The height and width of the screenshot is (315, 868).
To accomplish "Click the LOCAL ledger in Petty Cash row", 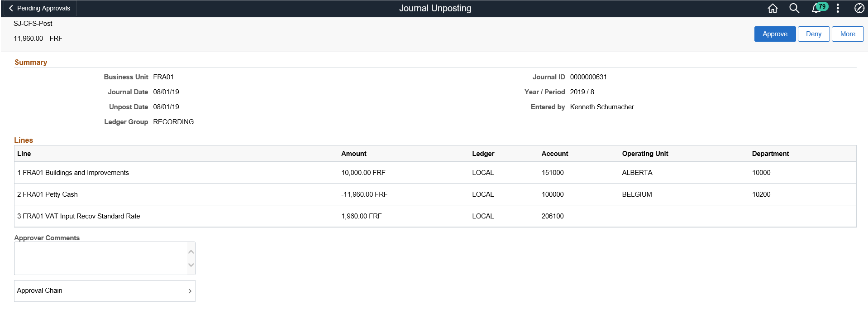I will (483, 194).
